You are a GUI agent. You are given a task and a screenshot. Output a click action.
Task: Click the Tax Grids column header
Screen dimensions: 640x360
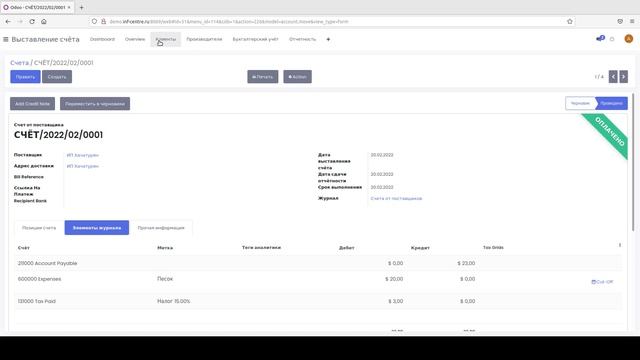pos(493,247)
